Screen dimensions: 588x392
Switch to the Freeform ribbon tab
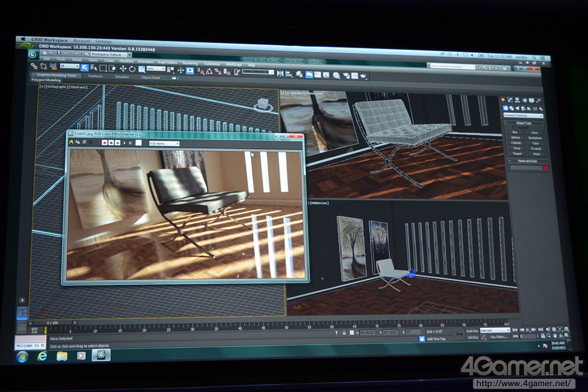(95, 76)
